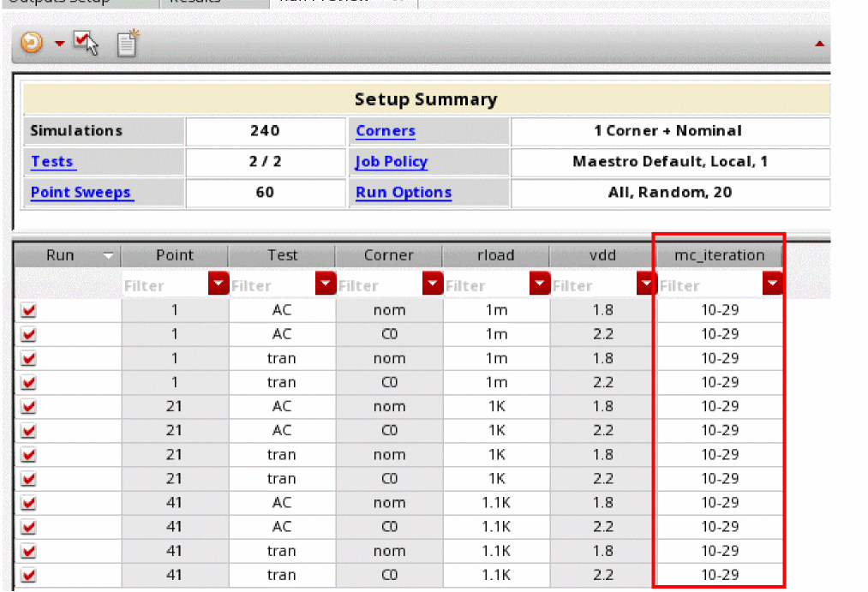The image size is (868, 592).
Task: Click the Point column Filter field
Action: (165, 285)
